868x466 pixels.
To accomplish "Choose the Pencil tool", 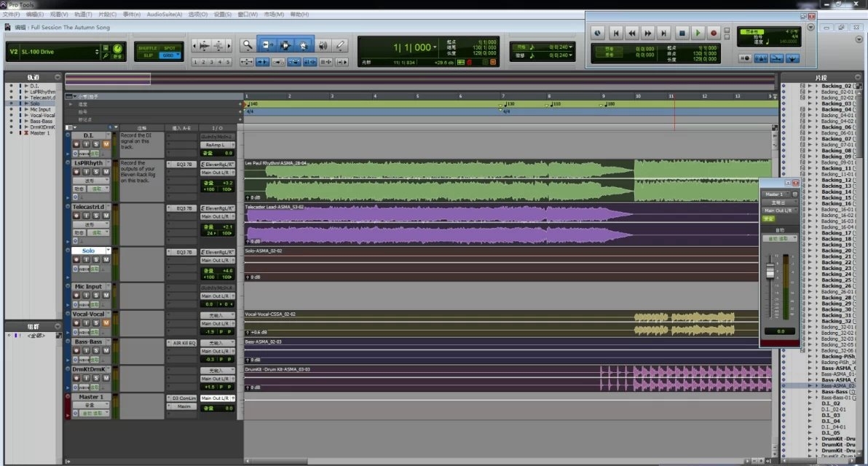I will [x=340, y=45].
